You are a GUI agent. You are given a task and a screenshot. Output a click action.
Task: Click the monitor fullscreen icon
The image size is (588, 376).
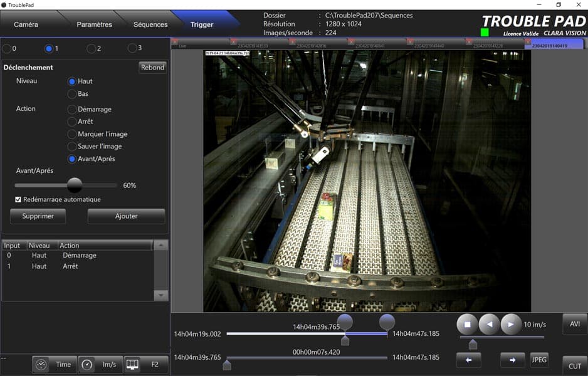[x=132, y=364]
